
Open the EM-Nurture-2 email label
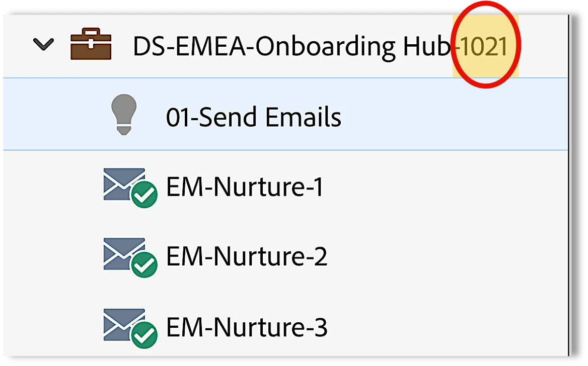coord(247,256)
